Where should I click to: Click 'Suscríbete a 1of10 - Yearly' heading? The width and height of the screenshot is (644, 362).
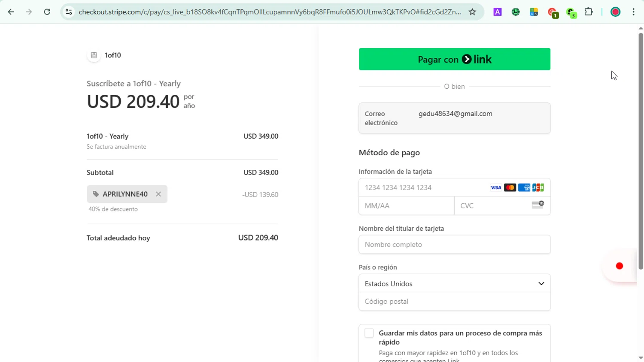point(134,84)
